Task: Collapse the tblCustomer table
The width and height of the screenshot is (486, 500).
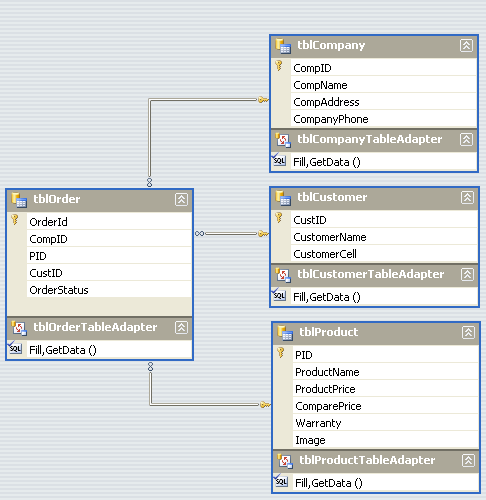Action: point(467,197)
